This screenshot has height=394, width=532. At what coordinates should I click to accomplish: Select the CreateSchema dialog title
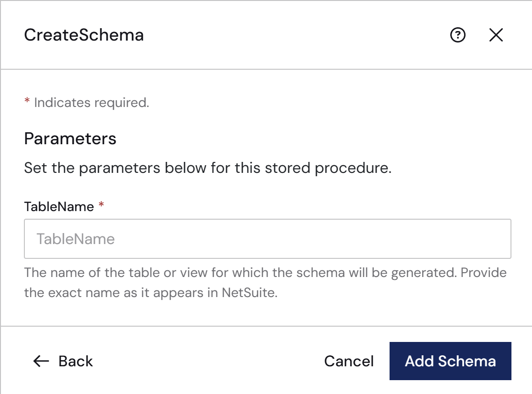click(84, 35)
